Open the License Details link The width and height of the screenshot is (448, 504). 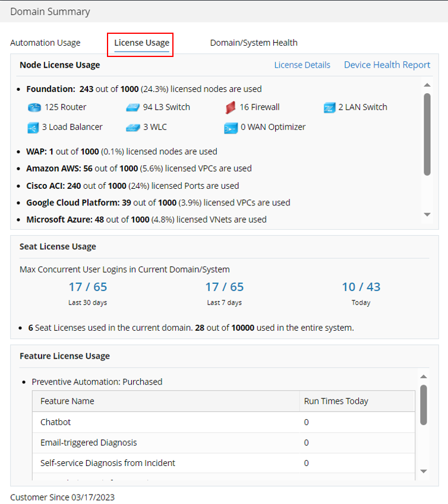pos(302,65)
